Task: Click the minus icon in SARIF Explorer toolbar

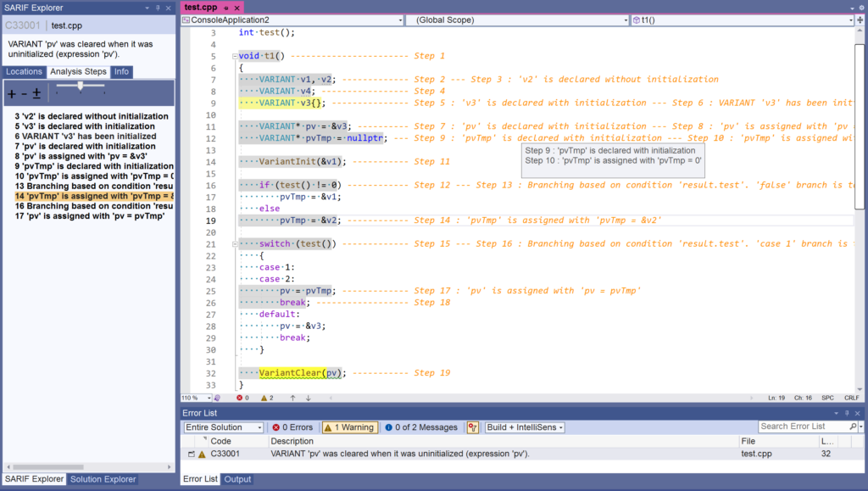Action: (23, 93)
